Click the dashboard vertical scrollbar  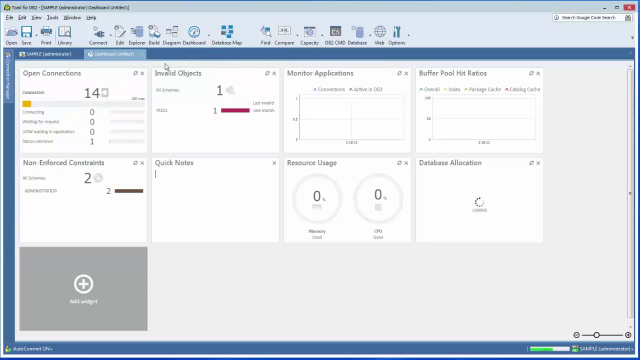[x=630, y=192]
